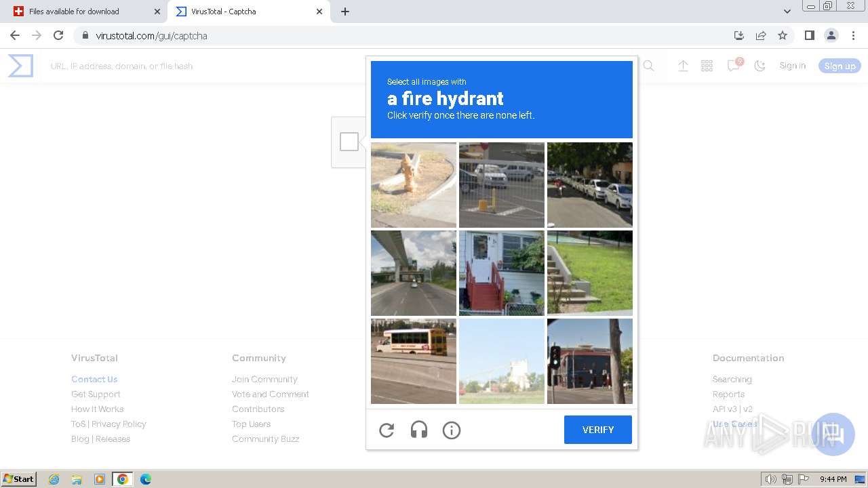Open the install/download page icon in address bar
The width and height of the screenshot is (868, 488).
tap(739, 35)
